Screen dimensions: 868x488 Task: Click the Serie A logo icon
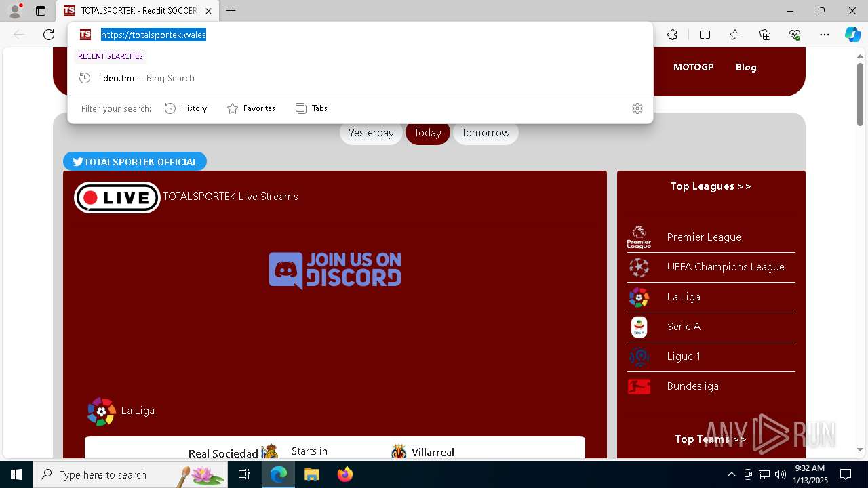[x=639, y=327]
